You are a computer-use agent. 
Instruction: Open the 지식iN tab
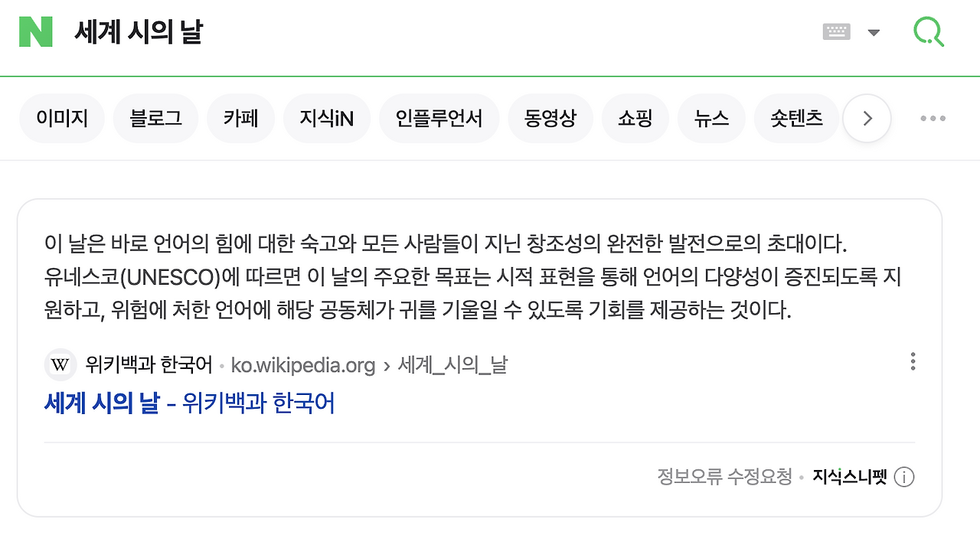(327, 118)
